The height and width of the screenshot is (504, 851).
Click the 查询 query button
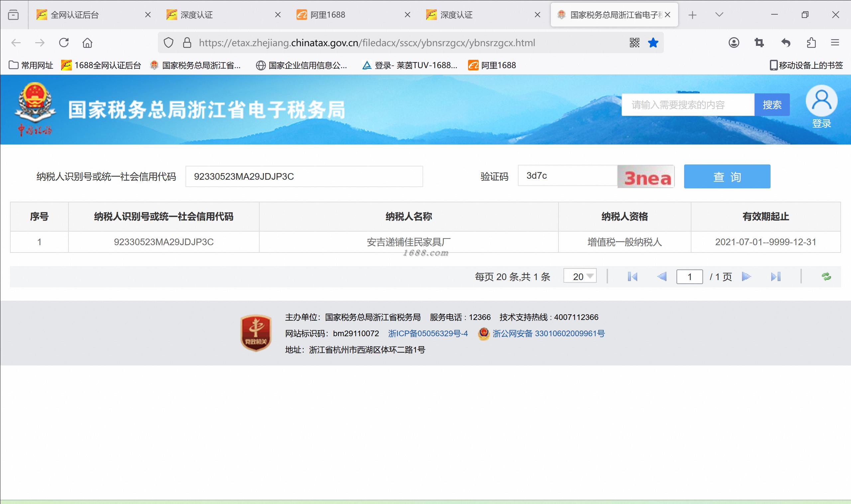click(727, 176)
